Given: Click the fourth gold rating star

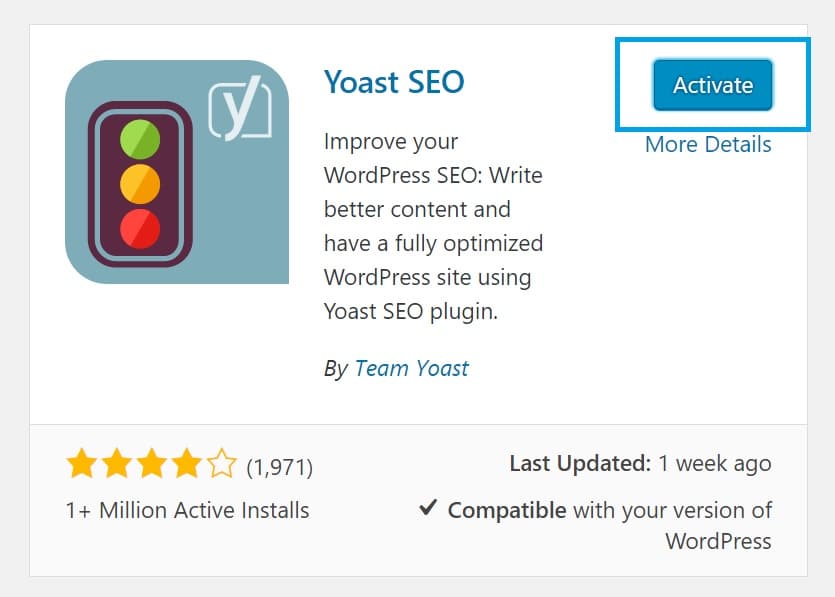Looking at the screenshot, I should point(187,463).
